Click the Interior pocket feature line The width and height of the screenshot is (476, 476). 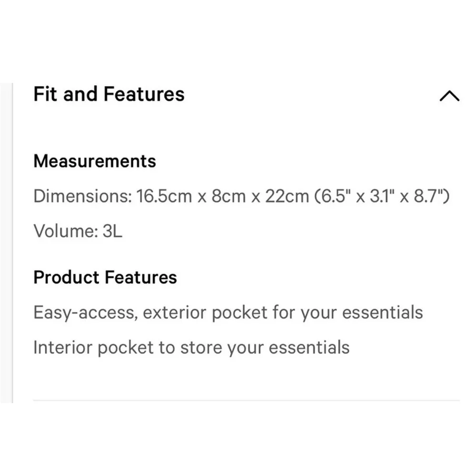point(191,347)
